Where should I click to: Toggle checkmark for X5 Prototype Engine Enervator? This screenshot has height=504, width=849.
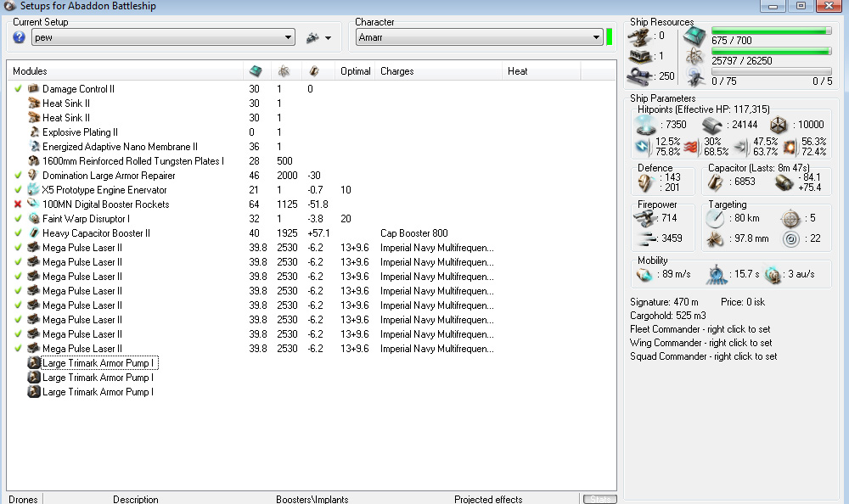18,189
